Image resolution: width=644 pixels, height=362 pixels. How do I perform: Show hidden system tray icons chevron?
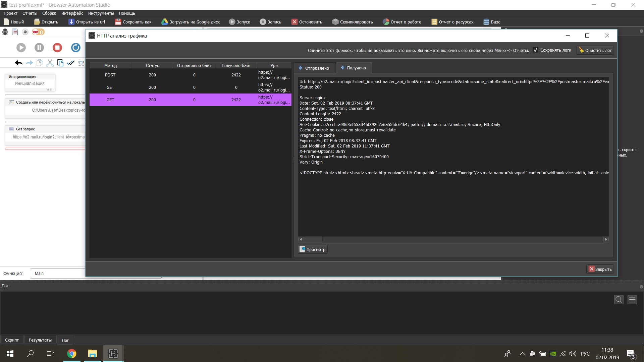tap(522, 354)
